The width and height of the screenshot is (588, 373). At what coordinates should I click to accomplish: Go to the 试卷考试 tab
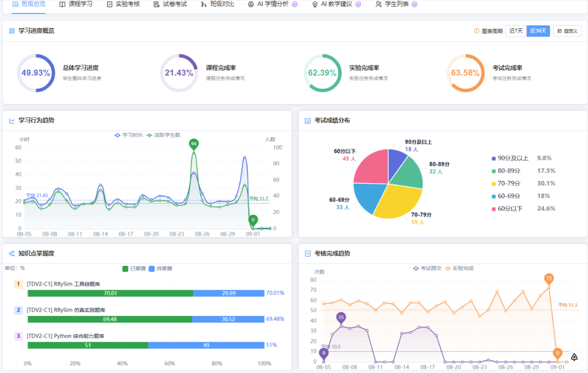170,4
